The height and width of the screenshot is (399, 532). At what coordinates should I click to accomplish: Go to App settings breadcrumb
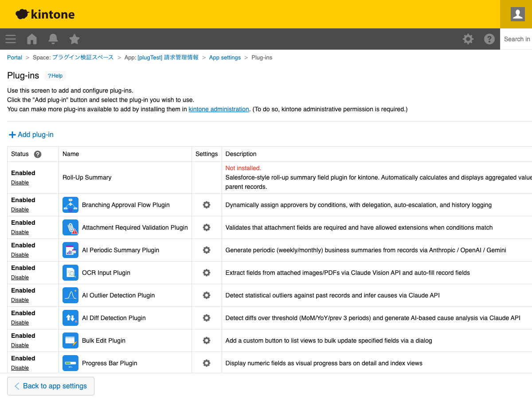[x=225, y=58]
